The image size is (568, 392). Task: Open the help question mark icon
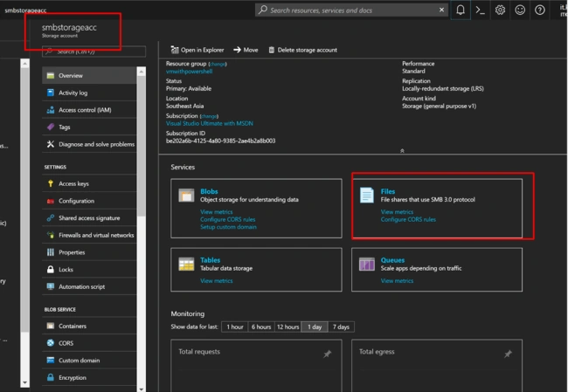[540, 10]
